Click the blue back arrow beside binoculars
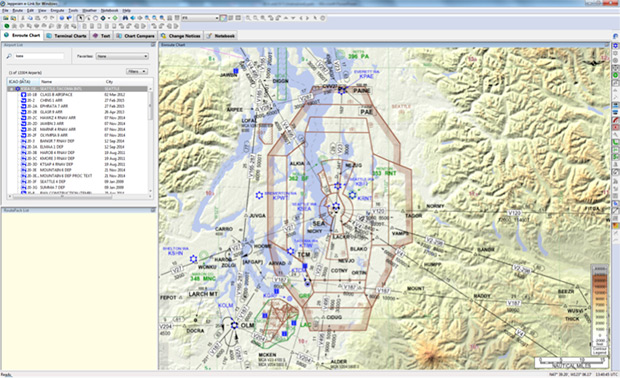 pyautogui.click(x=132, y=18)
